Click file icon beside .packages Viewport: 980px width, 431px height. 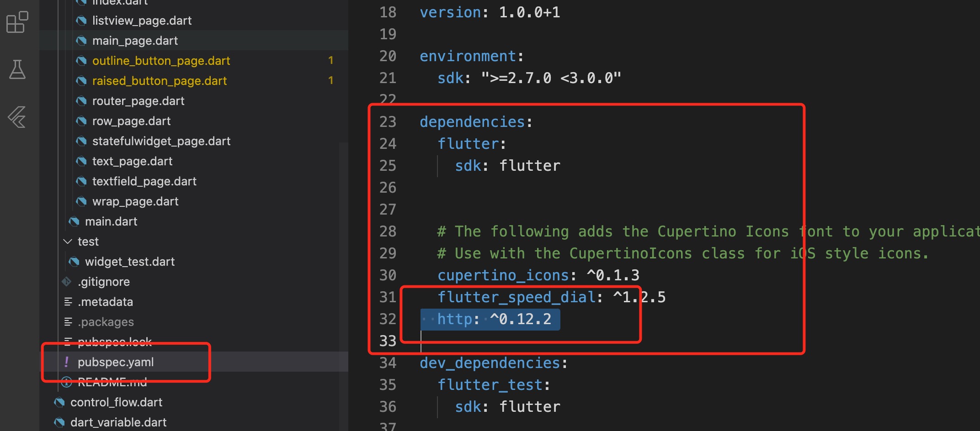click(68, 322)
